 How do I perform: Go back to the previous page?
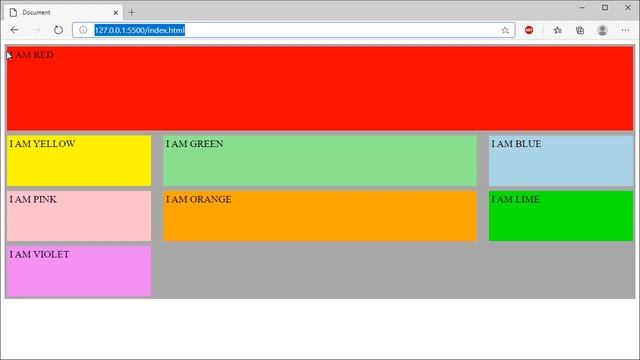pyautogui.click(x=15, y=30)
